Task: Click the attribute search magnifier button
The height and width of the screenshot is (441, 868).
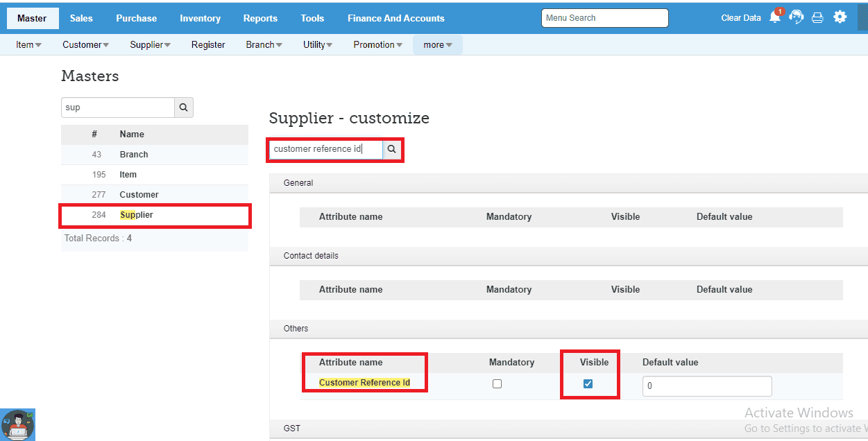Action: (x=391, y=149)
